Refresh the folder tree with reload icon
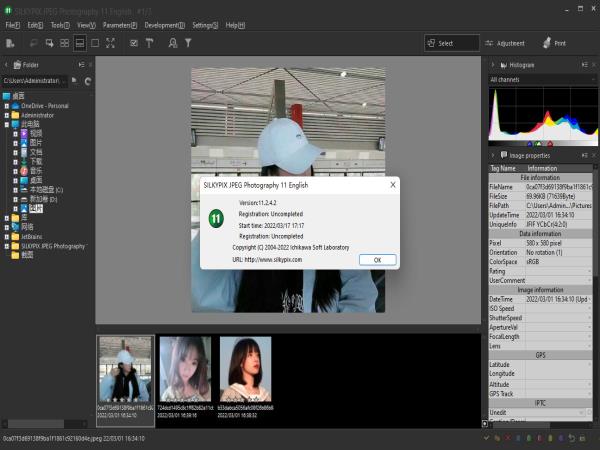Image resolution: width=600 pixels, height=450 pixels. pos(88,81)
